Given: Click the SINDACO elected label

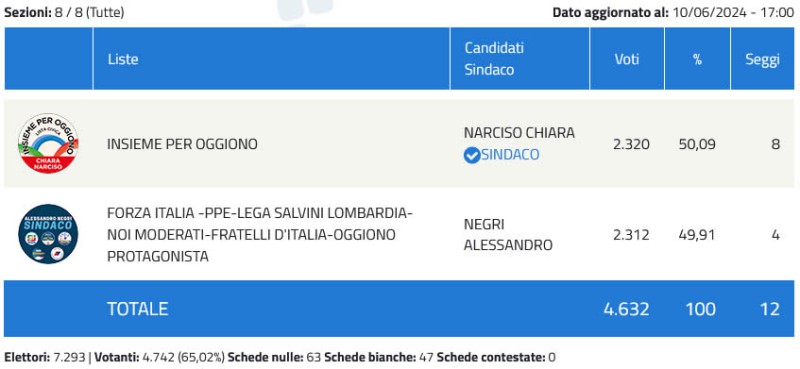Looking at the screenshot, I should click(x=510, y=155).
